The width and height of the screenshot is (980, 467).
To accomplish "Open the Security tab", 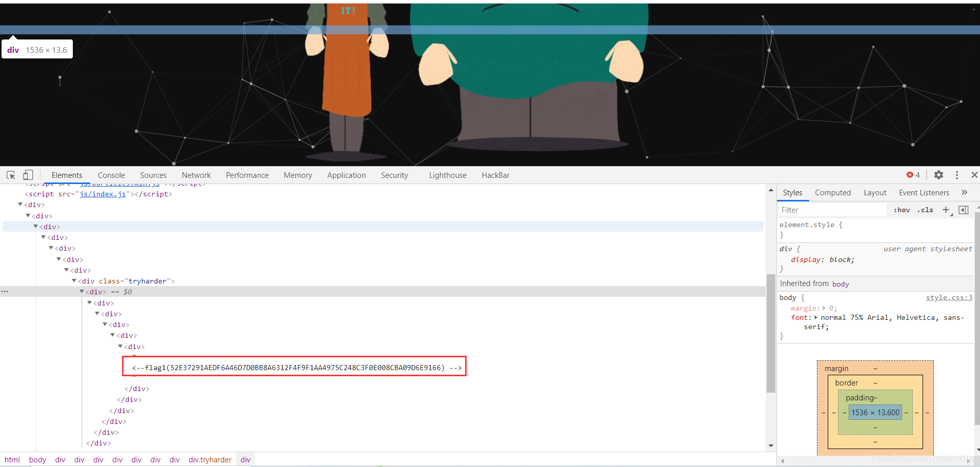I will click(394, 175).
